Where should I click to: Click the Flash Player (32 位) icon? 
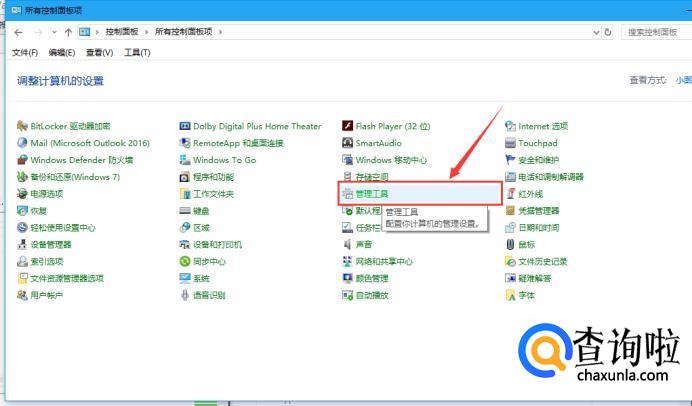[348, 126]
